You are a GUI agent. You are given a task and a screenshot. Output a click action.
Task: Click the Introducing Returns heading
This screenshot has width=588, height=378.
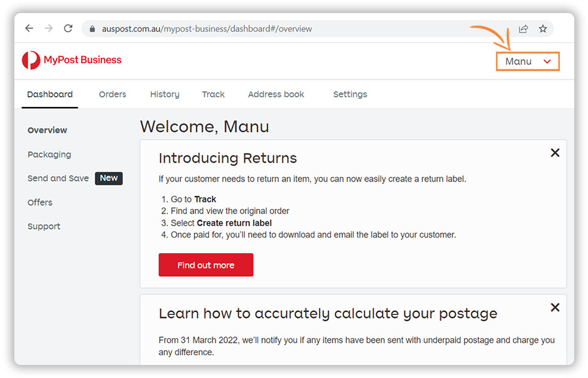pos(227,158)
